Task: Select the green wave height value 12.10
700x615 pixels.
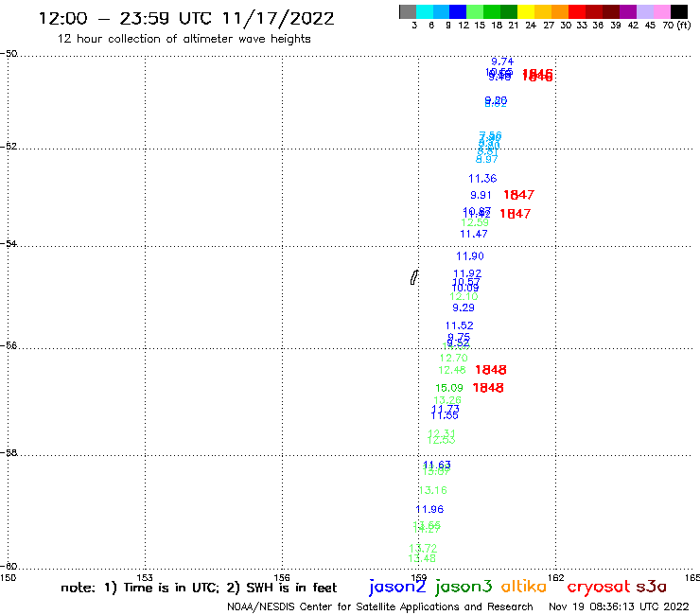Action: coord(464,296)
